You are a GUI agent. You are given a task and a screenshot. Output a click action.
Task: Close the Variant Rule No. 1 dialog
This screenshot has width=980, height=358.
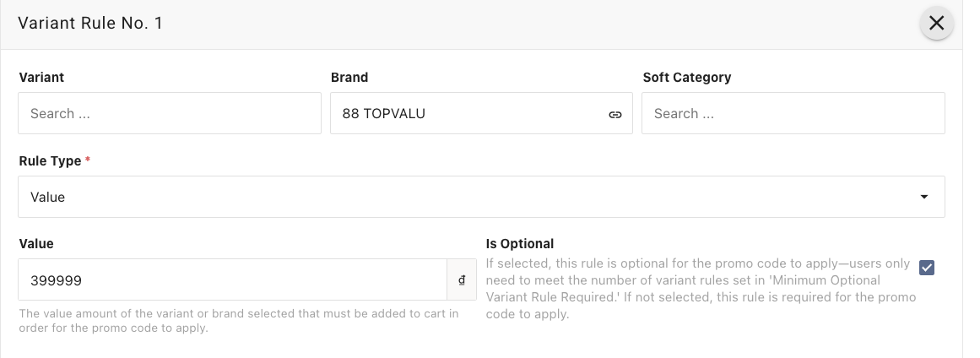point(936,24)
